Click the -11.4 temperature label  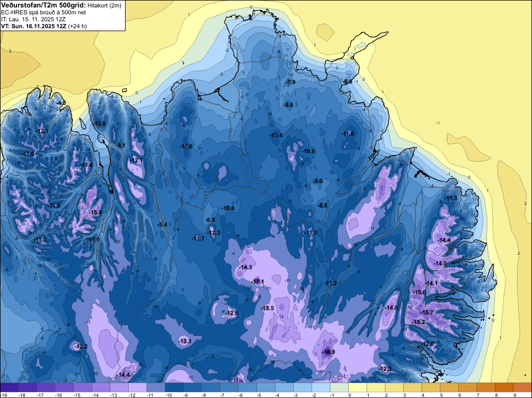[x=86, y=165]
